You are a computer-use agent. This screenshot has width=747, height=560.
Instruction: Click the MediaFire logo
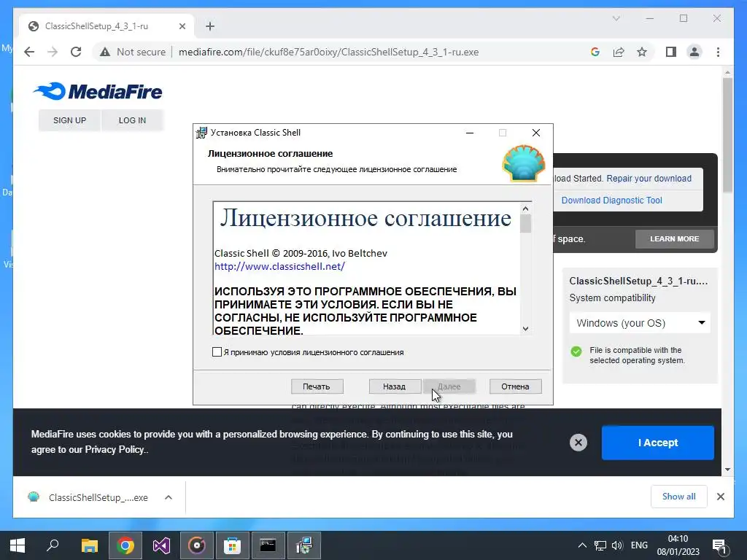click(98, 91)
